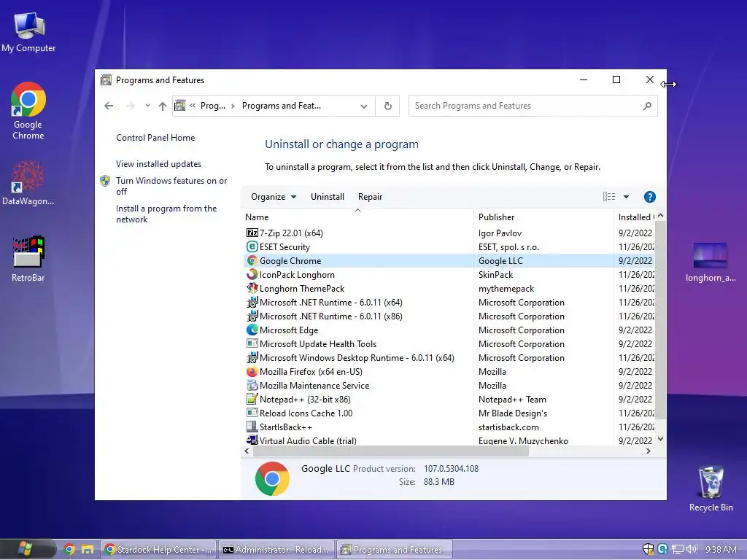Open the view options dropdown arrow
The image size is (747, 560).
(x=626, y=197)
